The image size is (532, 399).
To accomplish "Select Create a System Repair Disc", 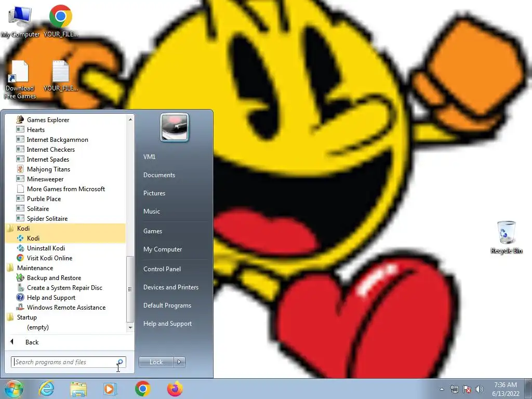I will [64, 287].
